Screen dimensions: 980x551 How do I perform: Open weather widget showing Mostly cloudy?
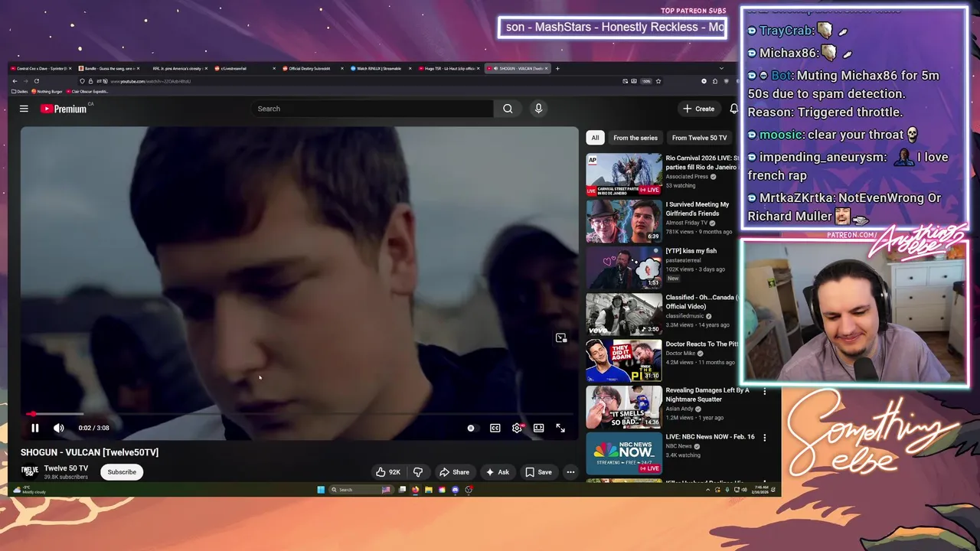tap(31, 490)
